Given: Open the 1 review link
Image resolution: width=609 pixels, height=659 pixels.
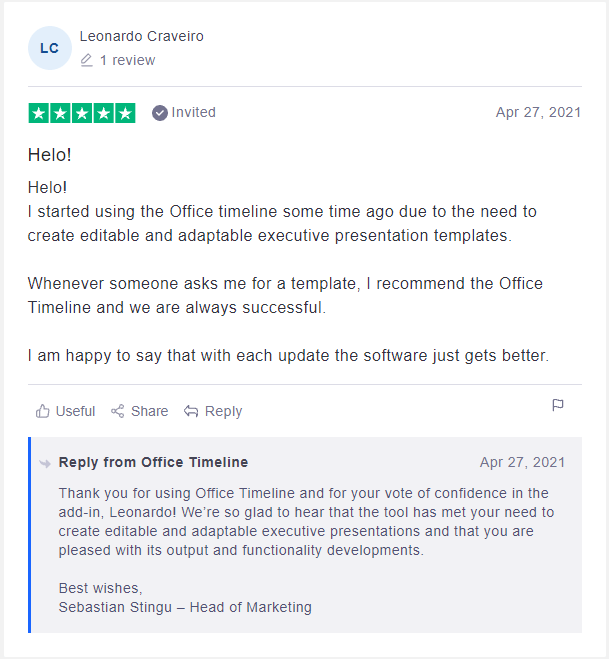Looking at the screenshot, I should click(x=127, y=60).
